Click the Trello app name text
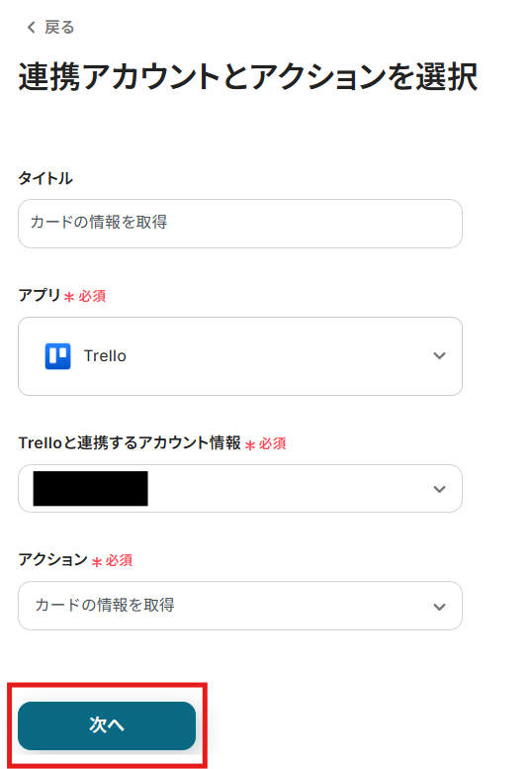532x769 pixels. point(105,356)
